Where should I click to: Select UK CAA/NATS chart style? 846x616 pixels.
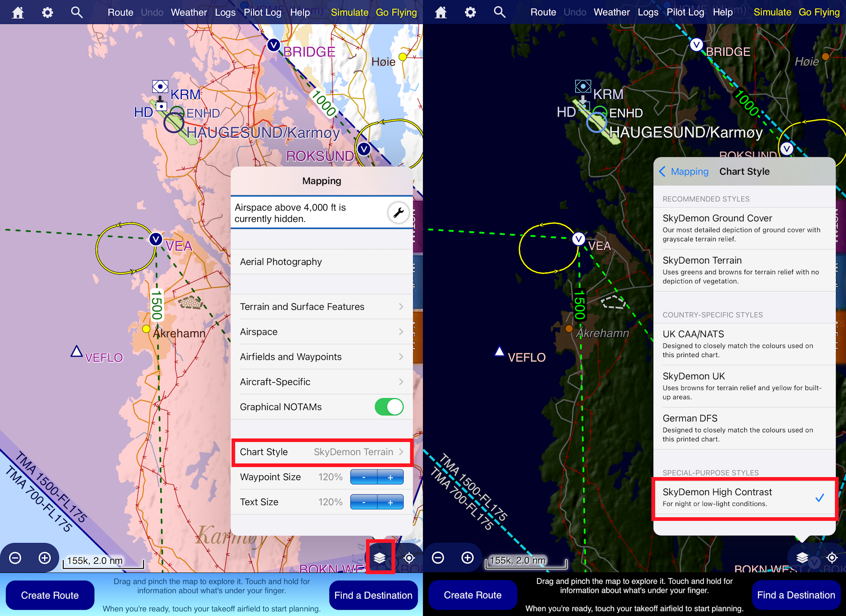click(744, 344)
